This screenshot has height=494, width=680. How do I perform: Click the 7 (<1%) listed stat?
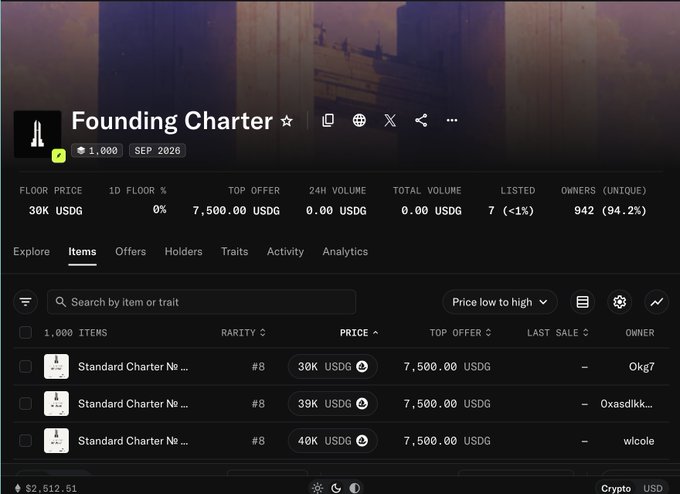pos(511,210)
